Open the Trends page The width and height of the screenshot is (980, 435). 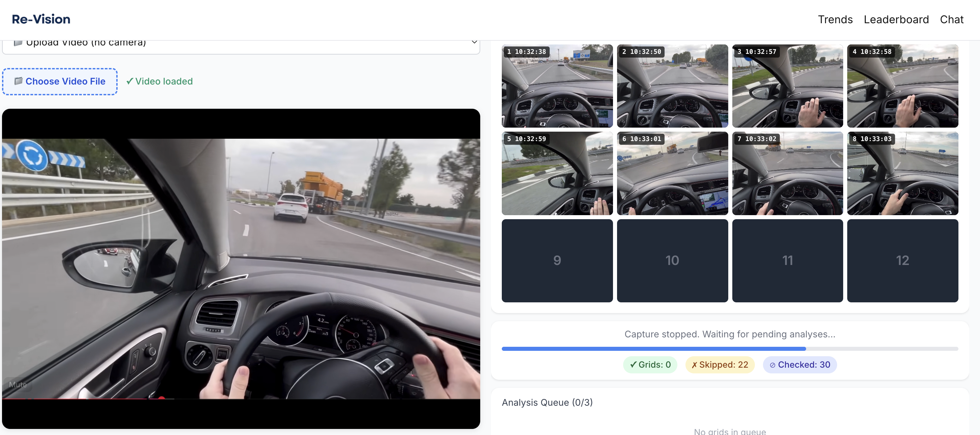pos(835,20)
